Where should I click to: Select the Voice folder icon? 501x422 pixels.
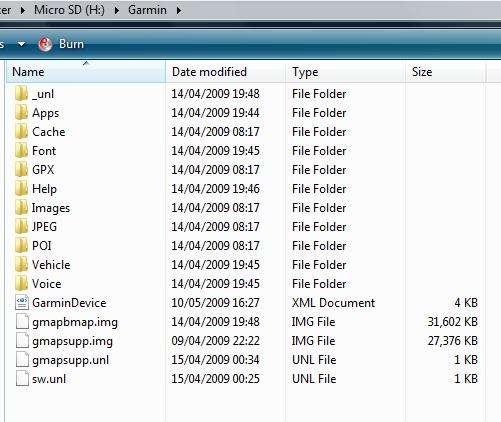pyautogui.click(x=21, y=283)
